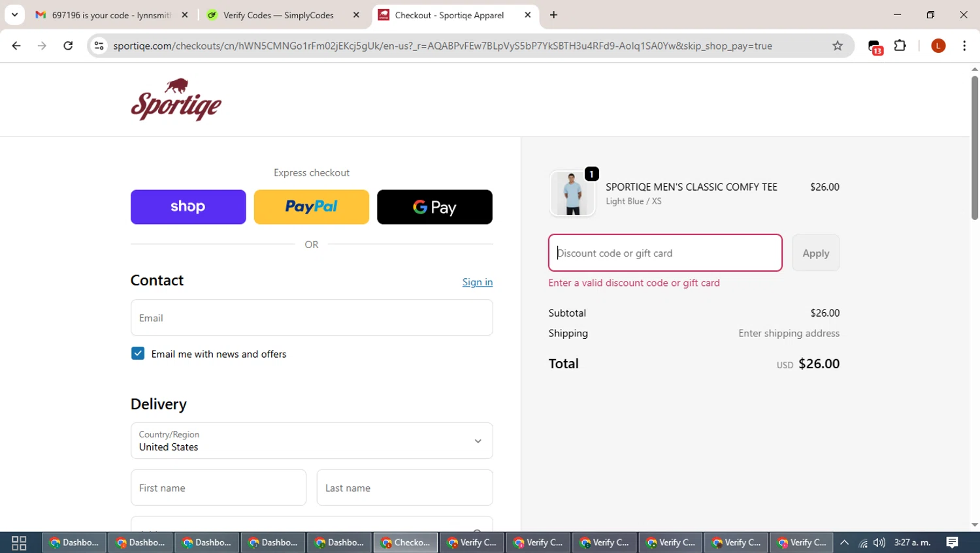Go forward in browser history
Viewport: 980px width, 553px height.
coord(42,46)
